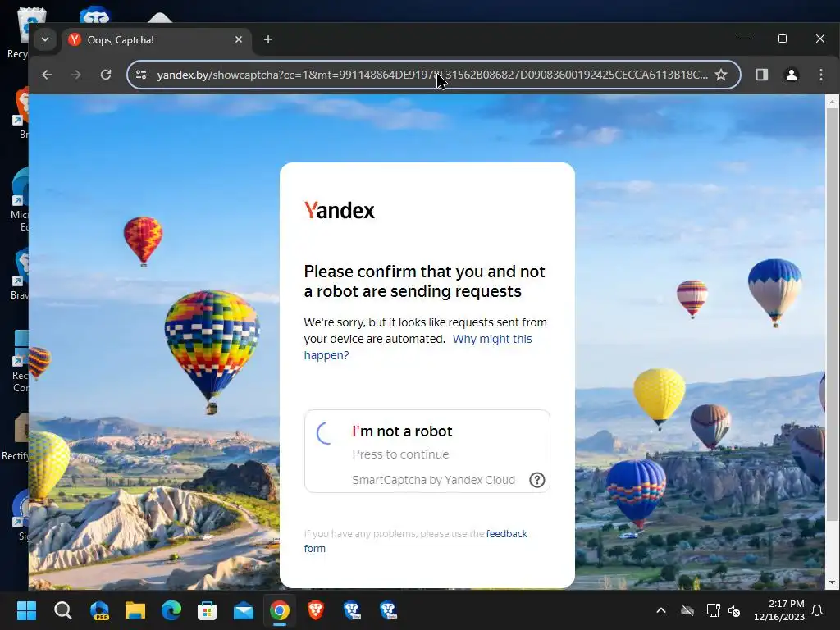The width and height of the screenshot is (840, 630).
Task: View site information icon in address bar
Action: 141,75
